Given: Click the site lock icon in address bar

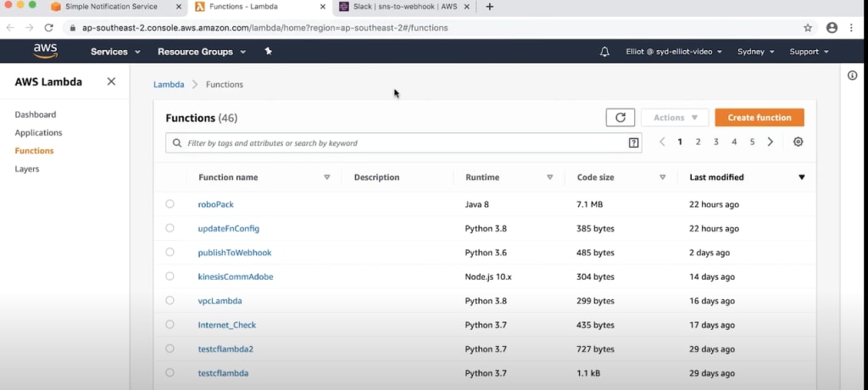Looking at the screenshot, I should click(73, 28).
